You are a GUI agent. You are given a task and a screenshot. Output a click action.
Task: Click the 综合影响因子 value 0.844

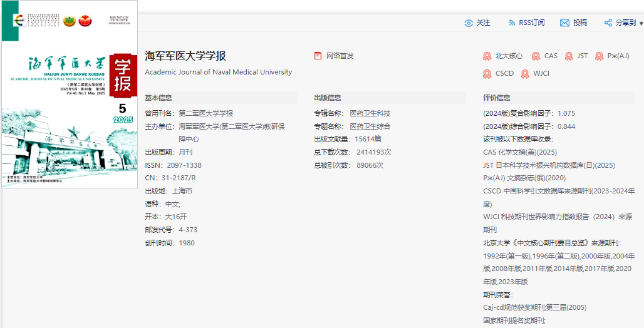(x=566, y=126)
